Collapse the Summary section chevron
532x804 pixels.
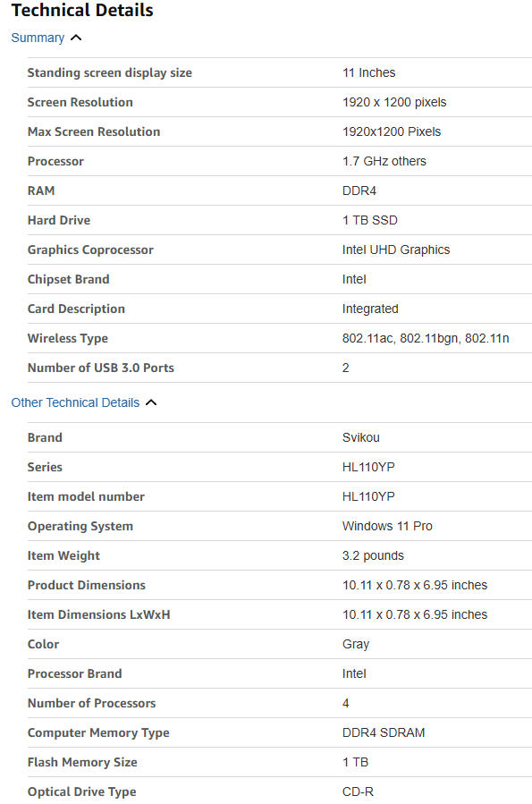(76, 38)
